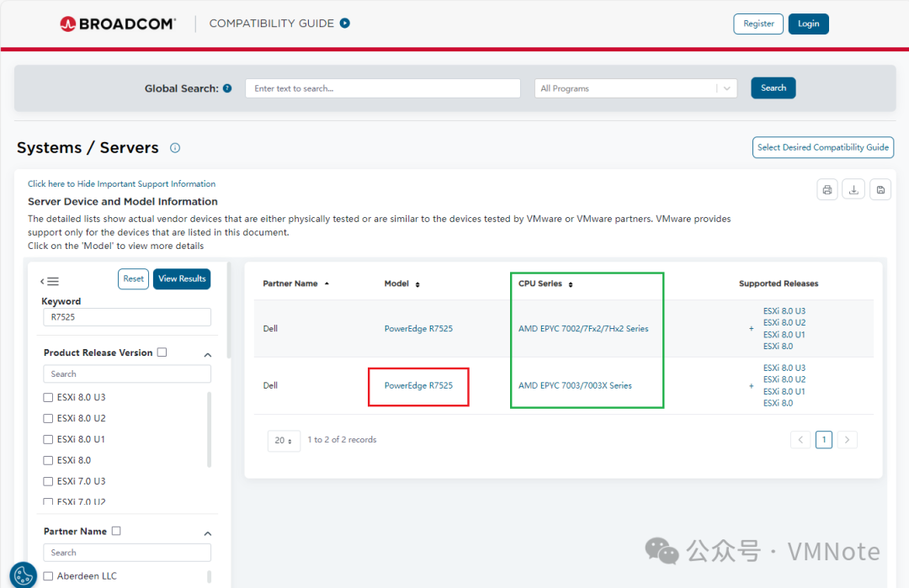Check the ESXi 8.0 U2 filter

pos(48,418)
